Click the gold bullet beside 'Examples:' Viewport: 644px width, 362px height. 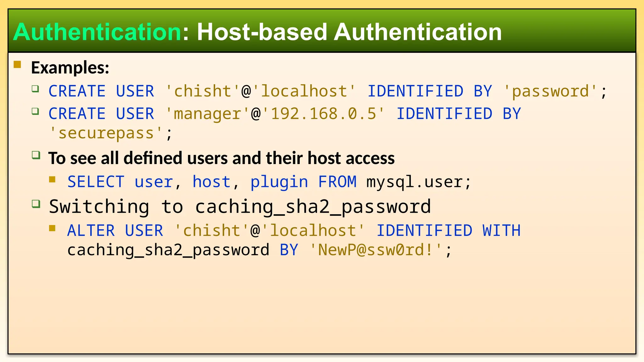(17, 65)
